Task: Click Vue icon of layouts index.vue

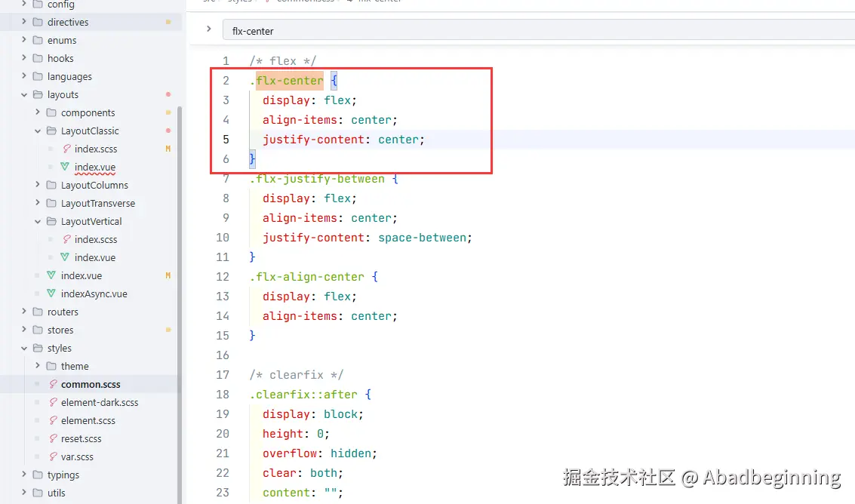Action: pos(51,275)
